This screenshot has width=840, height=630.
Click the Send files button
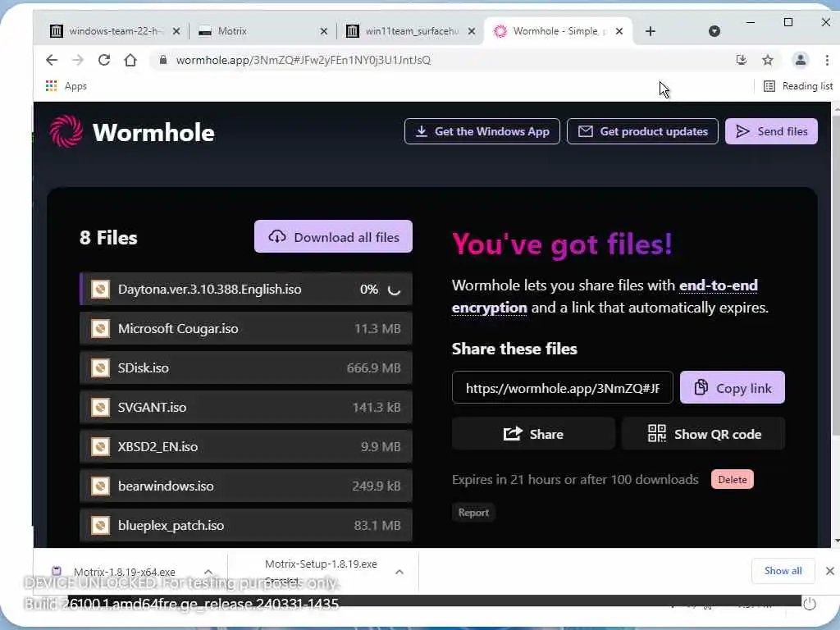(771, 131)
